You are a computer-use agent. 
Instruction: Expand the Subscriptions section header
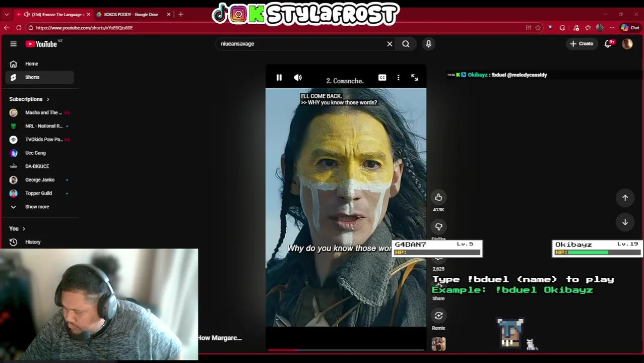pos(29,99)
